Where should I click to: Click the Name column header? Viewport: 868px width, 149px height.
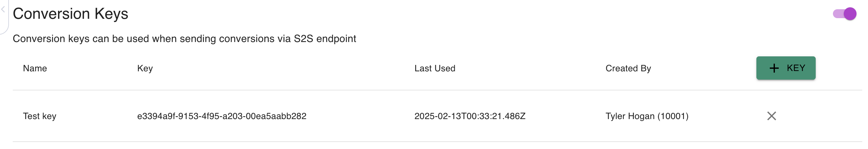tap(35, 68)
